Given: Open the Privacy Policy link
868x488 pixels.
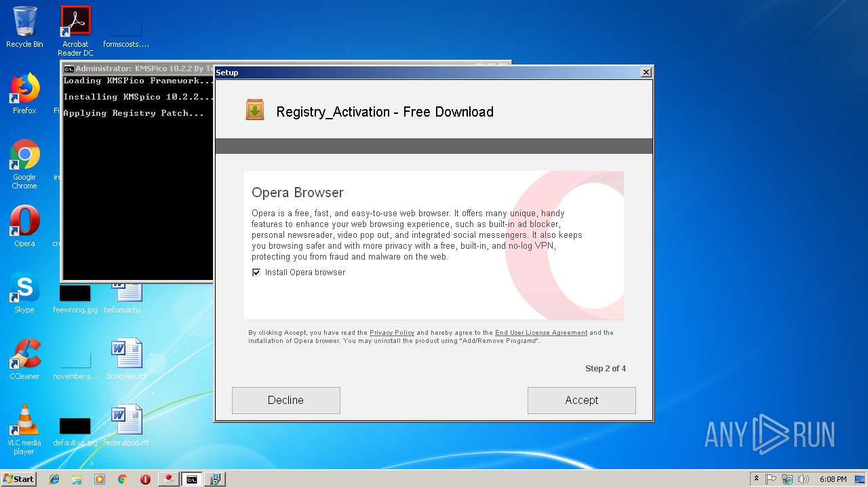Looking at the screenshot, I should [392, 333].
